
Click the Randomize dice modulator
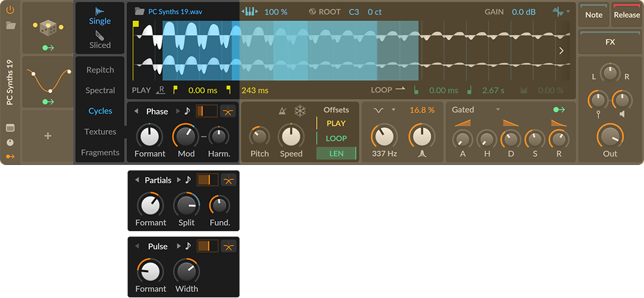pyautogui.click(x=48, y=28)
